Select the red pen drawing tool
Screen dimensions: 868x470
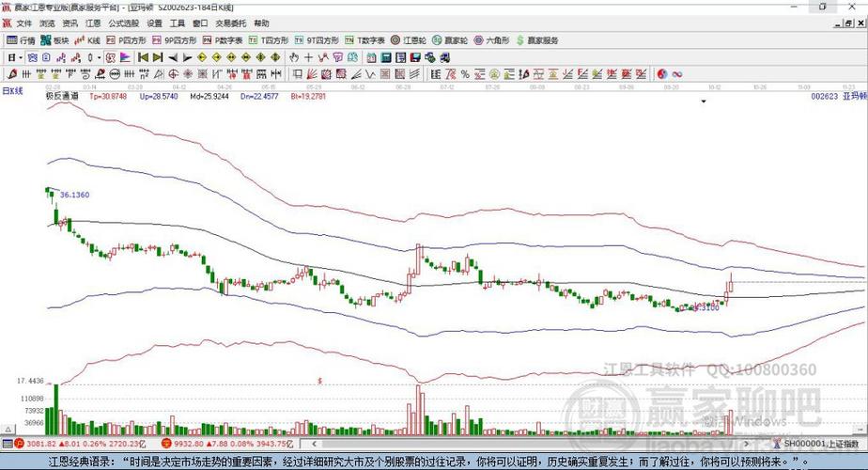point(12,74)
